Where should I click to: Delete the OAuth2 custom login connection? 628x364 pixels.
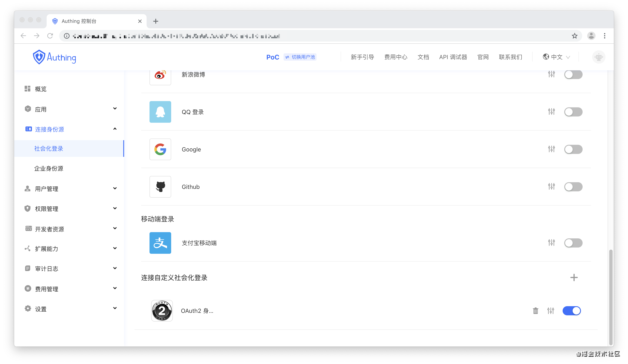pos(535,311)
